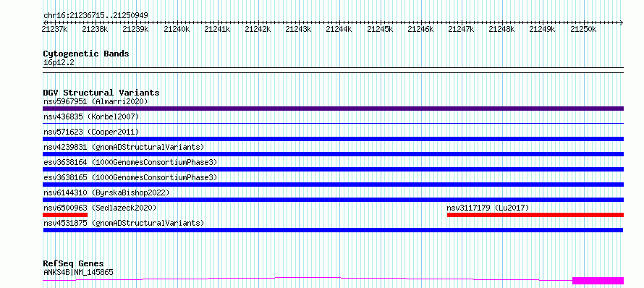Open variant label nsv4239831 (gnomADStructuralVariants)
The width and height of the screenshot is (644, 288).
[124, 147]
